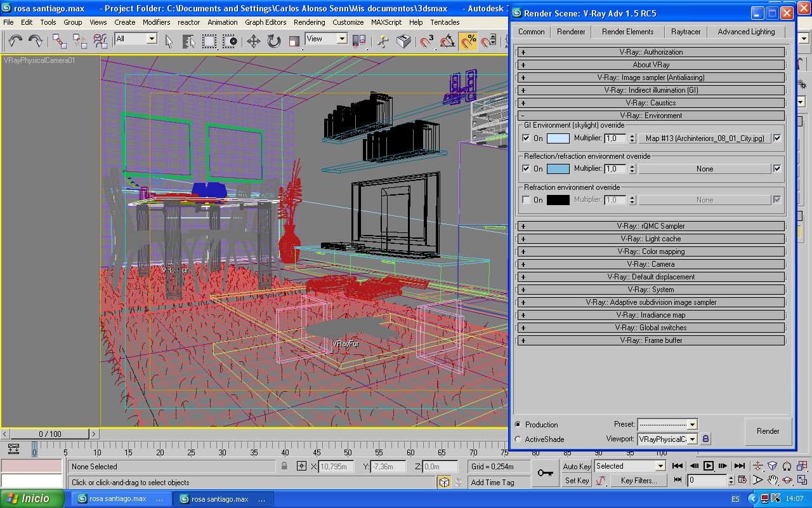Uncheck Reflection/refraction environment override On checkbox
The image size is (812, 508).
(x=526, y=168)
